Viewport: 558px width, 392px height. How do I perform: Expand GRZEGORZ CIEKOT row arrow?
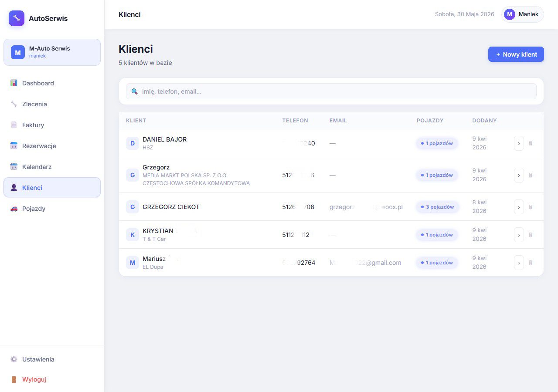[519, 207]
